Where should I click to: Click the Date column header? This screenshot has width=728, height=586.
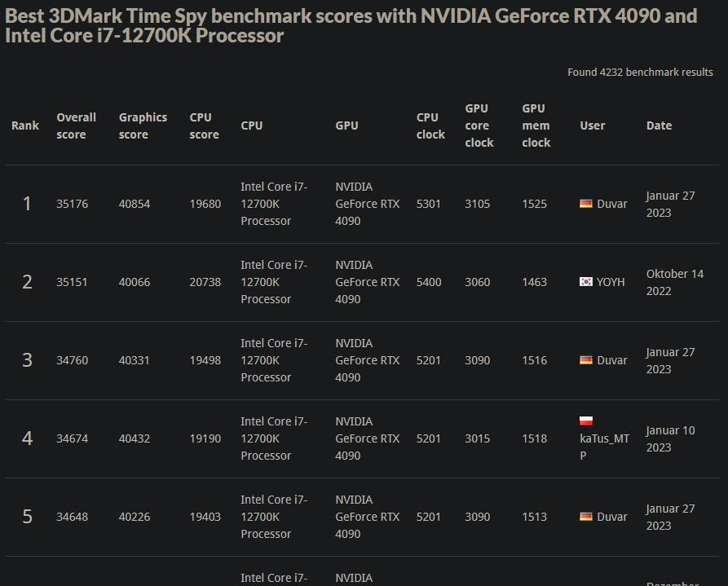659,126
